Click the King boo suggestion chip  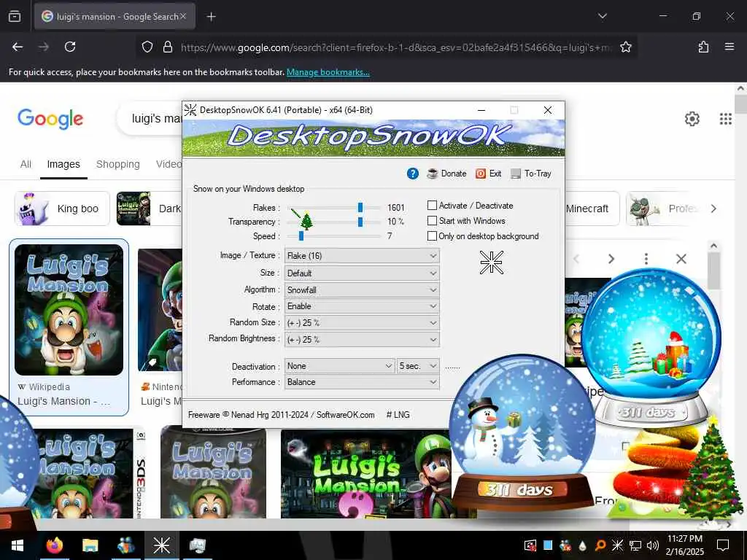click(62, 209)
